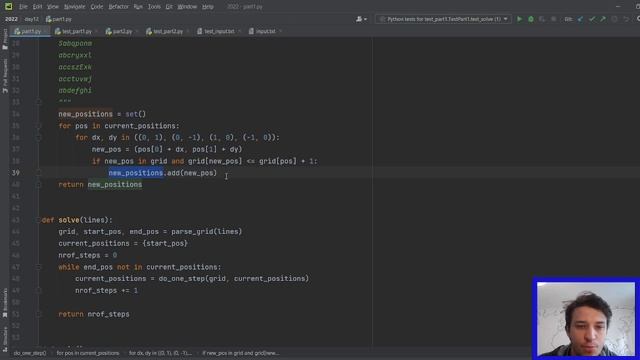Open the Git menu
Screen dimensions: 640x360
(169, 7)
